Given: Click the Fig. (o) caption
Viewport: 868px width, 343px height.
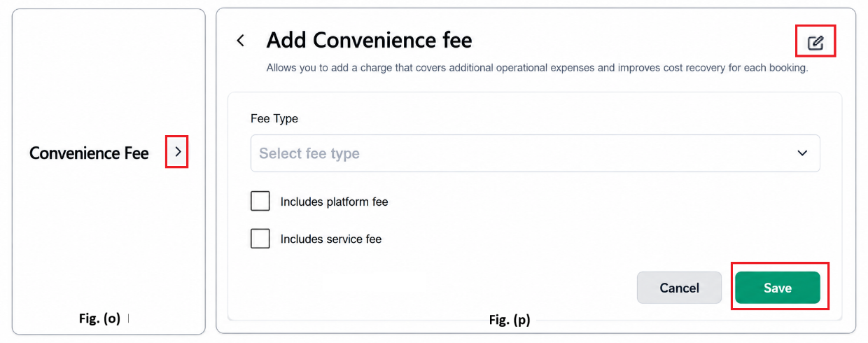Looking at the screenshot, I should coord(99,318).
